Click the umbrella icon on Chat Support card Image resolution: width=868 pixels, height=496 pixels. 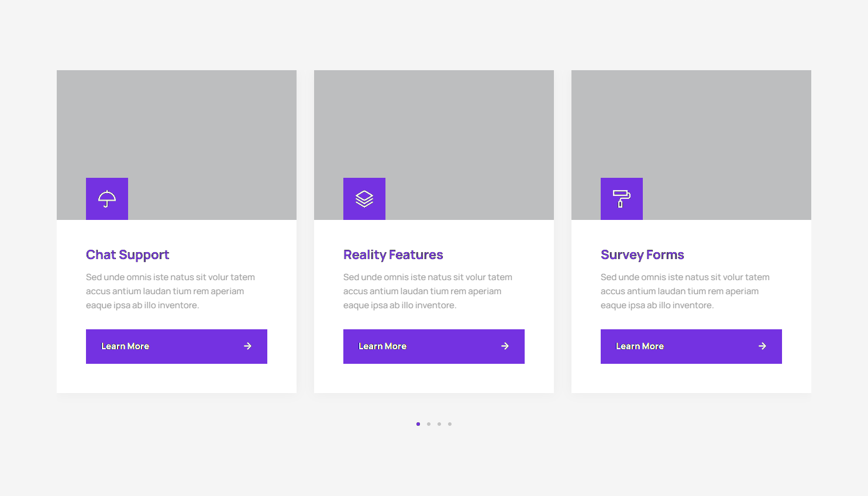(x=107, y=199)
